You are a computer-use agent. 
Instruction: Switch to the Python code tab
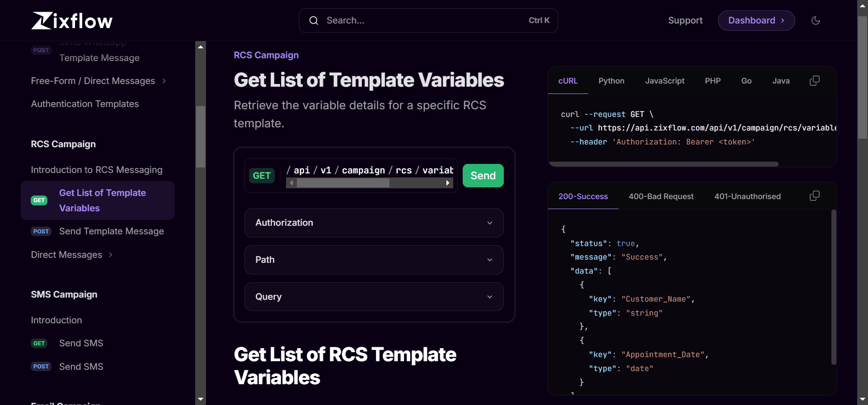(x=611, y=81)
